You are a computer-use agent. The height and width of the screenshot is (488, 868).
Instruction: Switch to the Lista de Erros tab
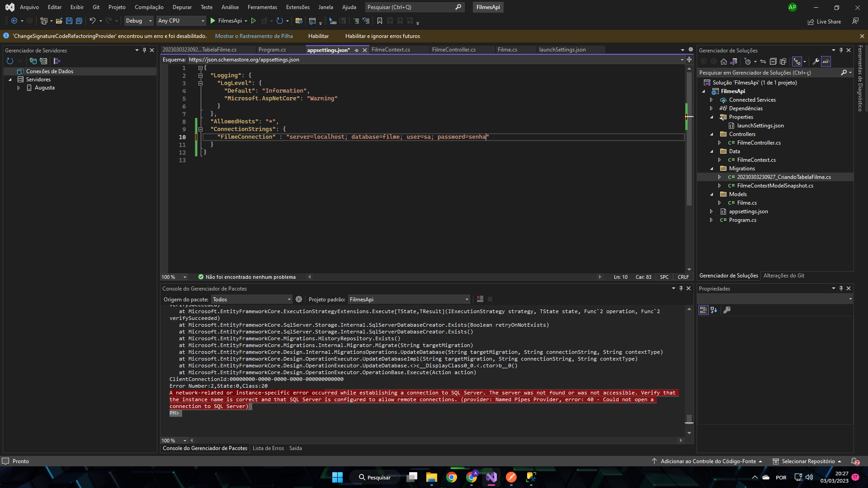(x=268, y=448)
